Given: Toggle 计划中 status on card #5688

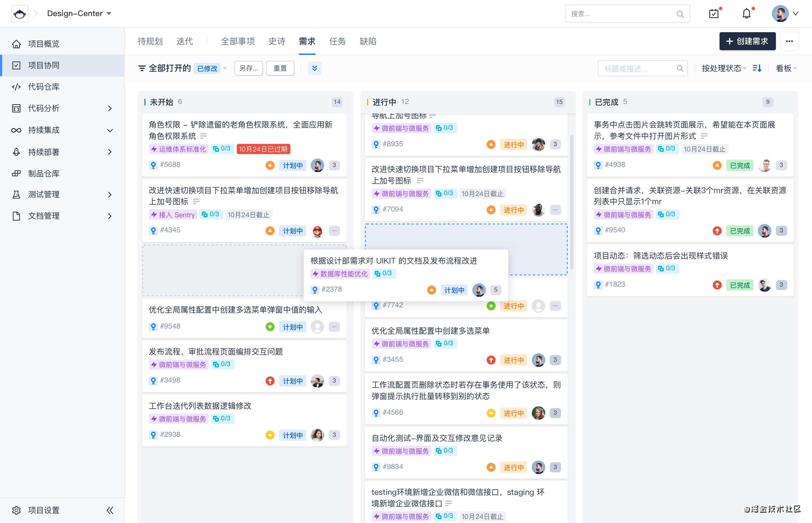Looking at the screenshot, I should 292,165.
